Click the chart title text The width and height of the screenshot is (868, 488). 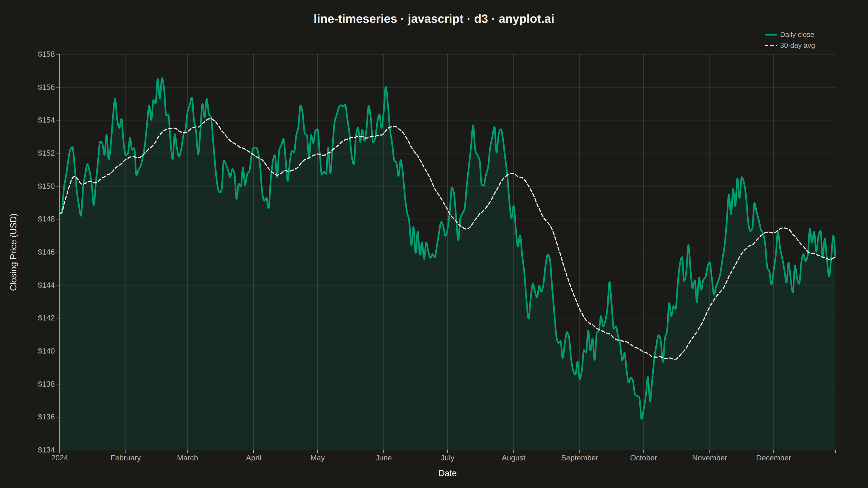[x=434, y=19]
